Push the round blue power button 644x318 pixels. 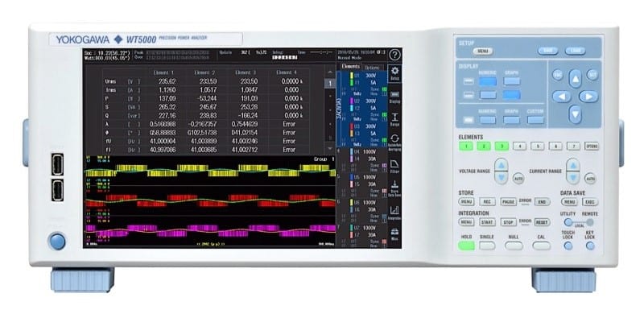click(57, 242)
